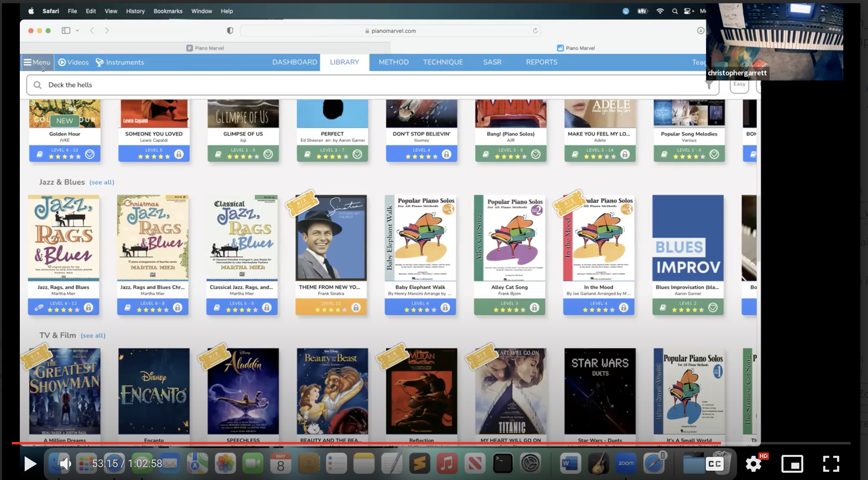Open the filter funnel beside the search bar
868x480 pixels.
709,85
